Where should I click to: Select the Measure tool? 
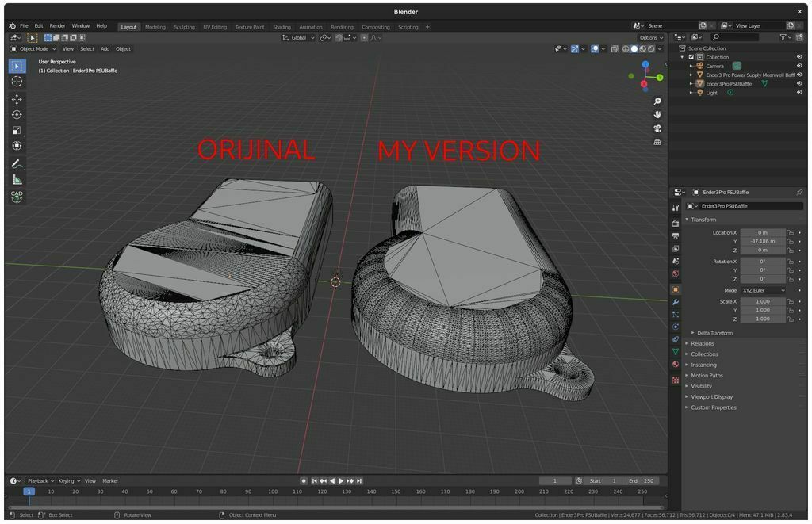pos(17,180)
